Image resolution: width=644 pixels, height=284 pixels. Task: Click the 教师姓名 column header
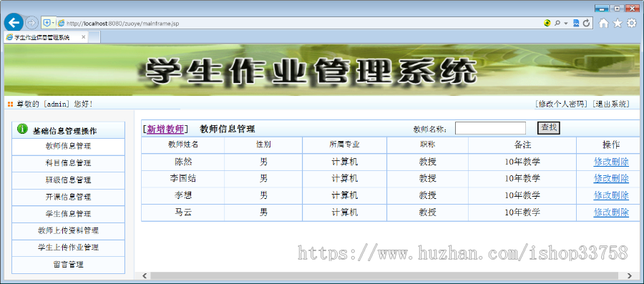[x=182, y=145]
